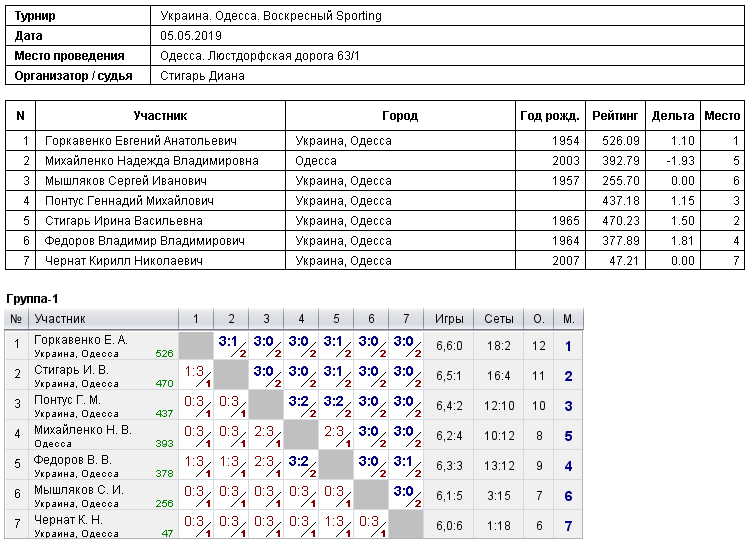Click place number 1 for Горкавенко
This screenshot has height=544, width=750.
tap(568, 346)
